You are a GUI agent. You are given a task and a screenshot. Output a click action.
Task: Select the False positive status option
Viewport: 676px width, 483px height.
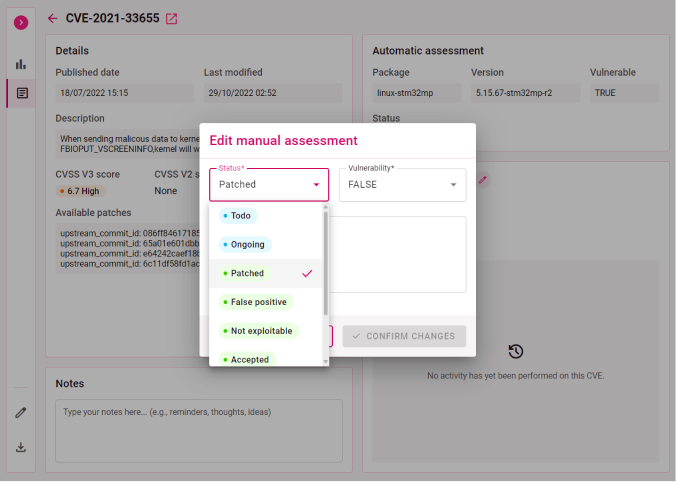pyautogui.click(x=266, y=302)
